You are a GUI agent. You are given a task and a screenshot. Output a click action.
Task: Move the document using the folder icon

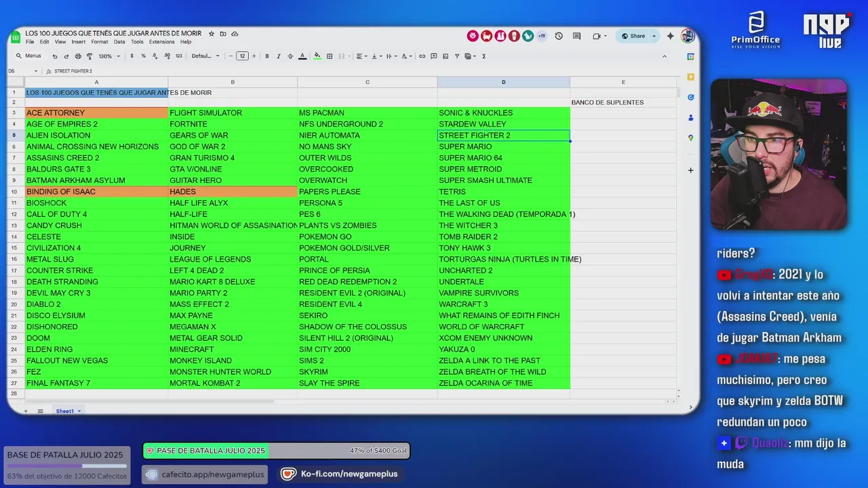click(x=223, y=33)
